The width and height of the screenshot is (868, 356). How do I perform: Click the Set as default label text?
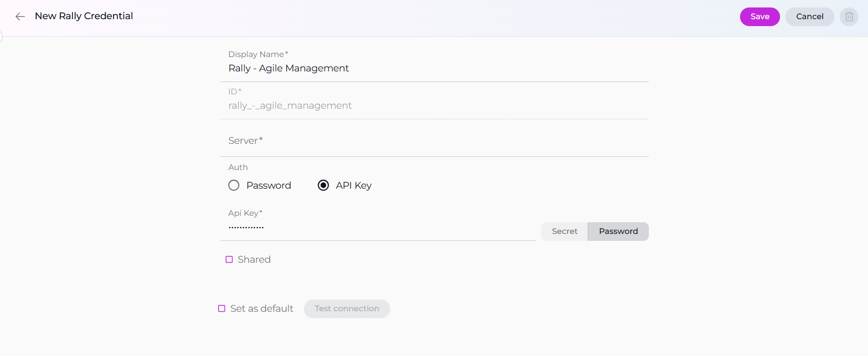[x=261, y=309]
